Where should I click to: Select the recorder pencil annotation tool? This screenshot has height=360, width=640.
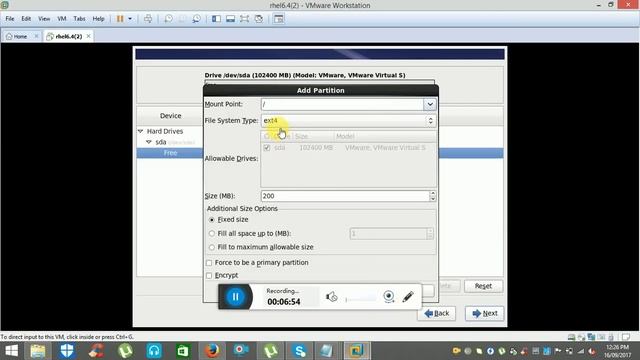[408, 297]
